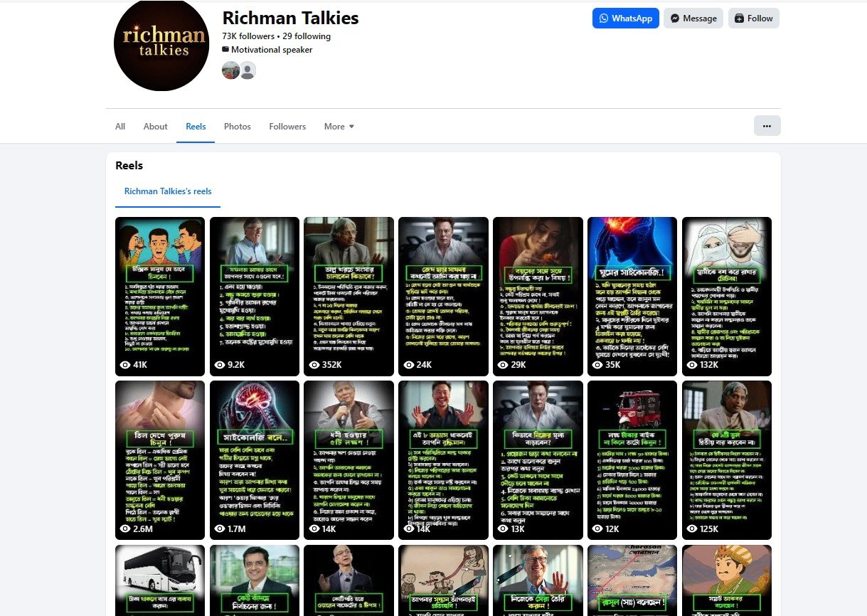Switch to the About tab

coord(156,127)
